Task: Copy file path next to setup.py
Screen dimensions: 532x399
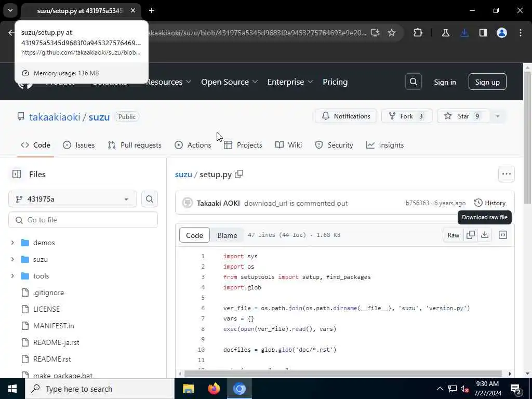Action: [x=239, y=174]
